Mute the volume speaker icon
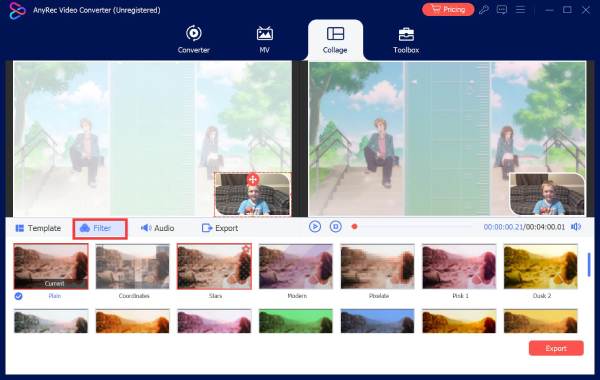This screenshot has height=380, width=600. (x=576, y=227)
